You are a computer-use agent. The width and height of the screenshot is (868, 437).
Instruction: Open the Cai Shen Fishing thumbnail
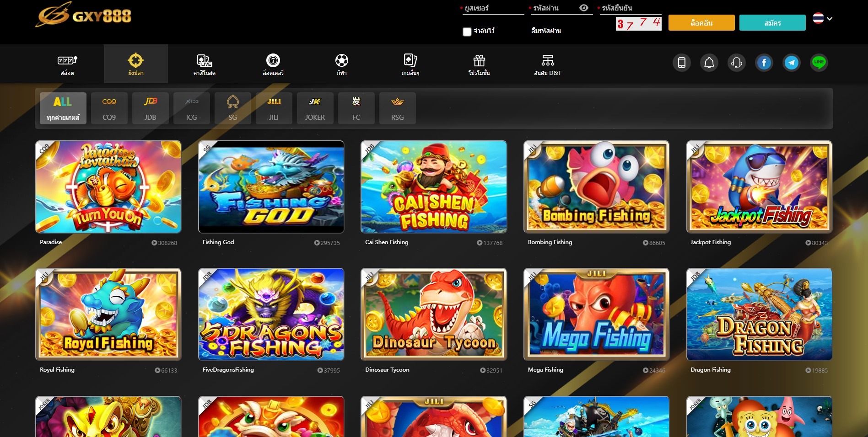coord(434,187)
